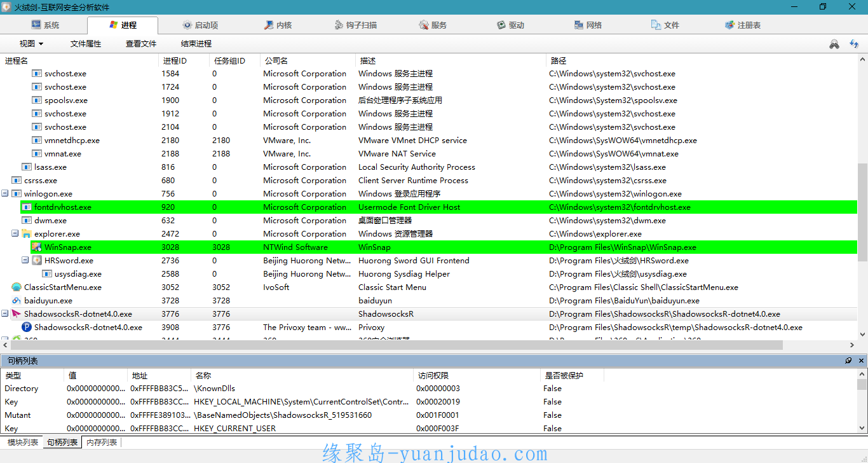Image resolution: width=868 pixels, height=463 pixels.
Task: Select the Directory \KnownDlls handle row
Action: pos(429,388)
